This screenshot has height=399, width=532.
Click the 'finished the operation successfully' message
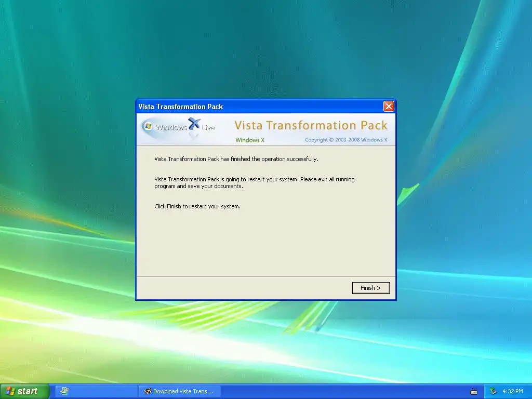point(236,159)
